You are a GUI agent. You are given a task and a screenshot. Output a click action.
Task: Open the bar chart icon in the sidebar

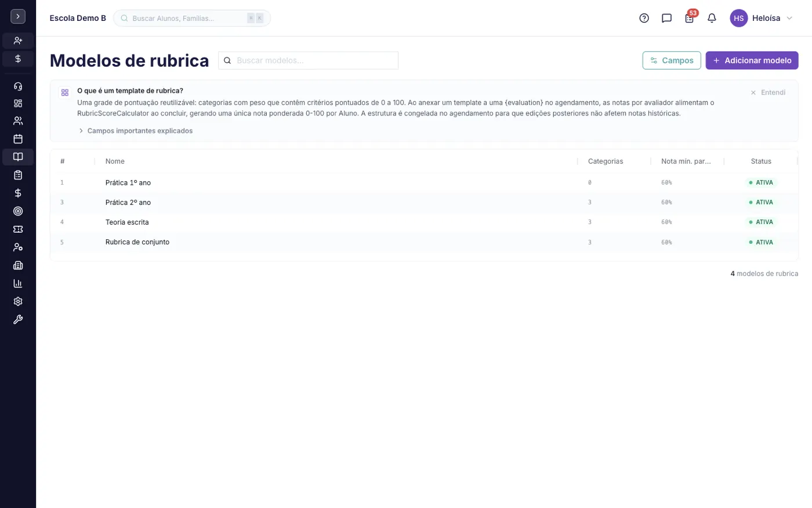tap(18, 283)
